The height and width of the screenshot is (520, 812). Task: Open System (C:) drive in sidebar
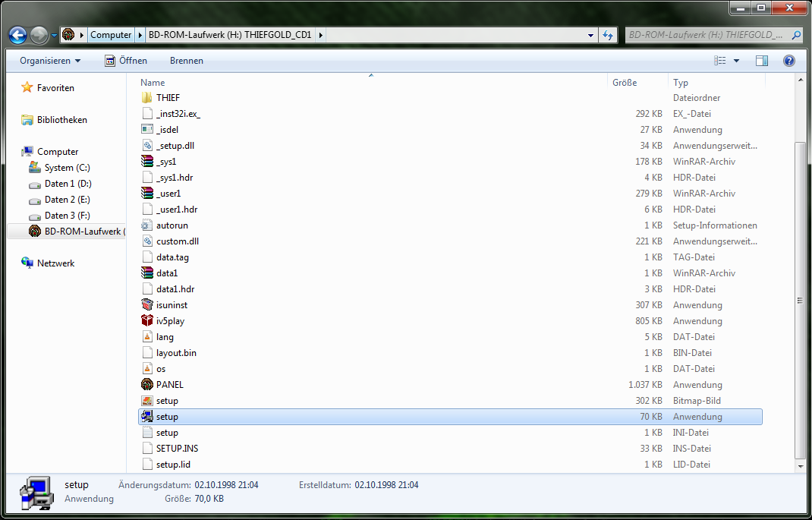[x=67, y=168]
